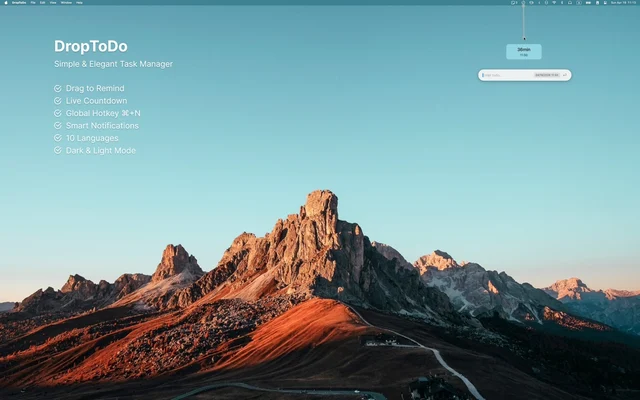Click the DropToDo circle icon in menu bar
The image size is (640, 400).
click(x=523, y=2)
